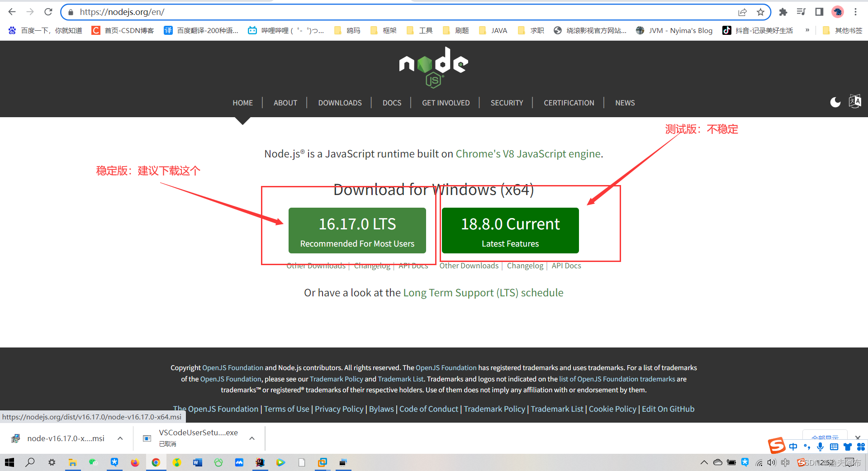
Task: Share this page from address bar
Action: pos(742,12)
